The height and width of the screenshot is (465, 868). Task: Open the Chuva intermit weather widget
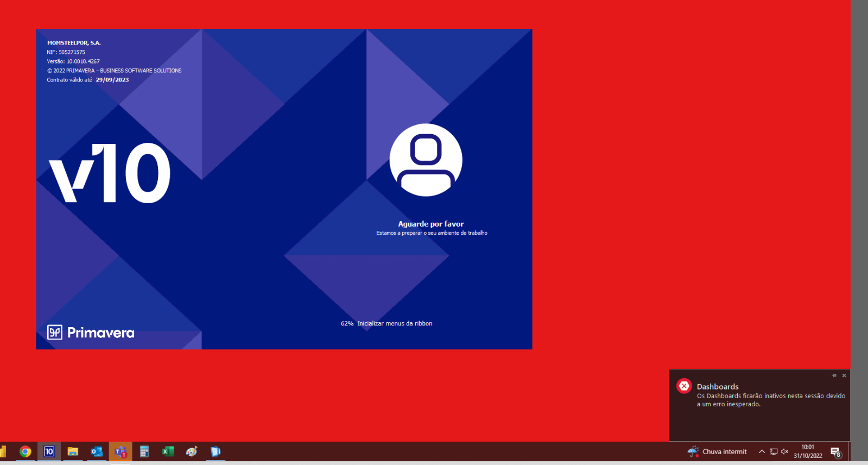click(x=718, y=451)
